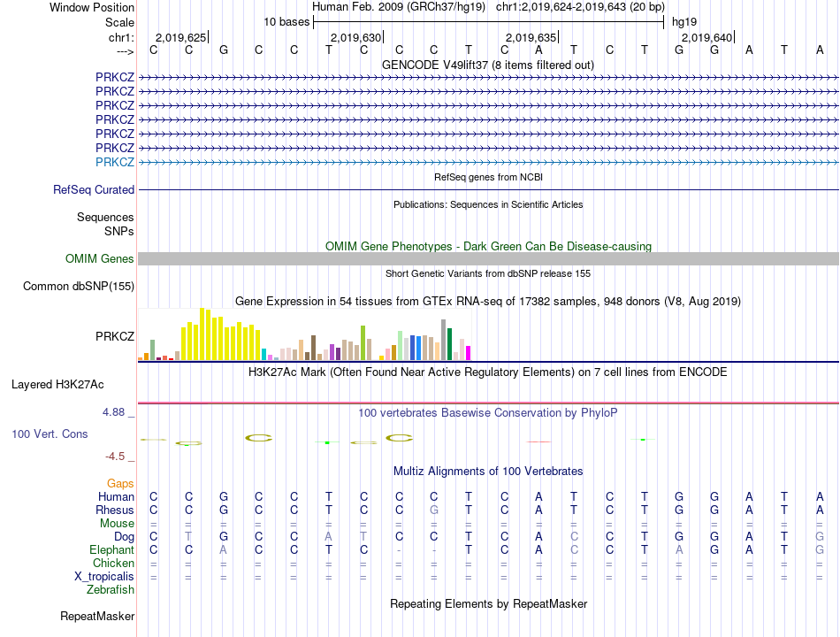Click the tallest yellow GTEx expression bar

pos(202,334)
